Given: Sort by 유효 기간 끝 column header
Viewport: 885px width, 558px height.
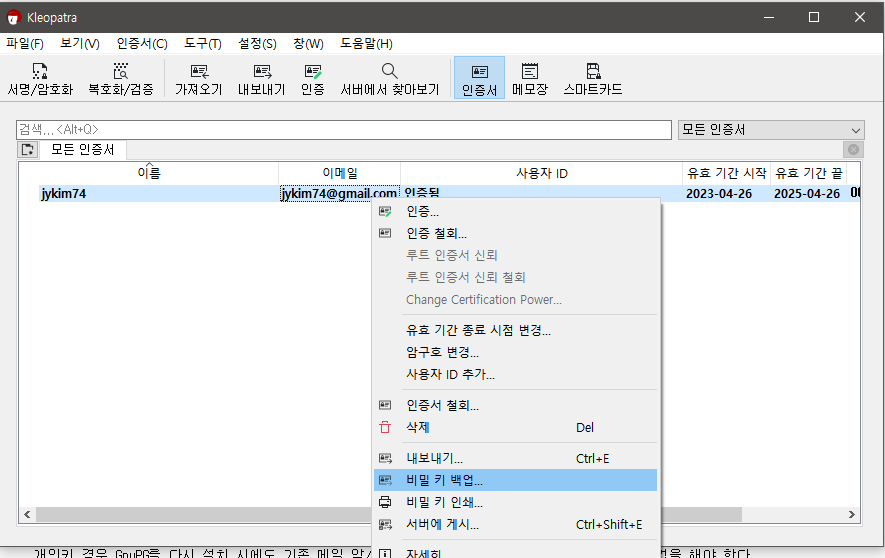Looking at the screenshot, I should coord(808,173).
